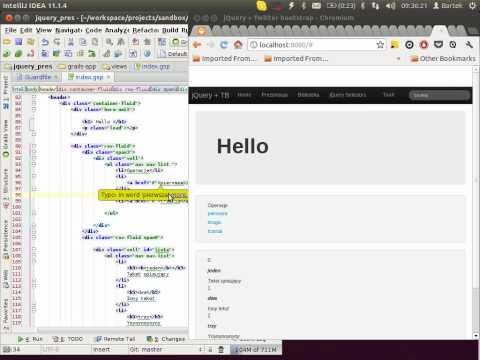
Task: Click the Insert mode indicator in status bar
Action: [101, 349]
